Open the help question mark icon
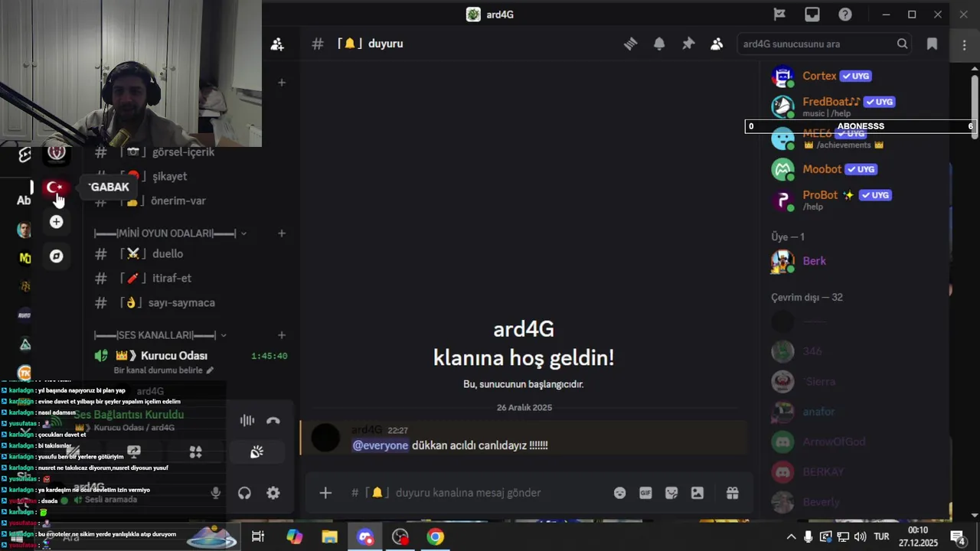 (x=845, y=14)
